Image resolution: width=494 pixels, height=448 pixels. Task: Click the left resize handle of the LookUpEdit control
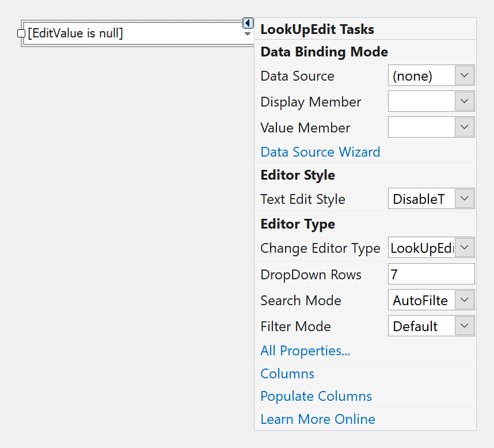22,33
